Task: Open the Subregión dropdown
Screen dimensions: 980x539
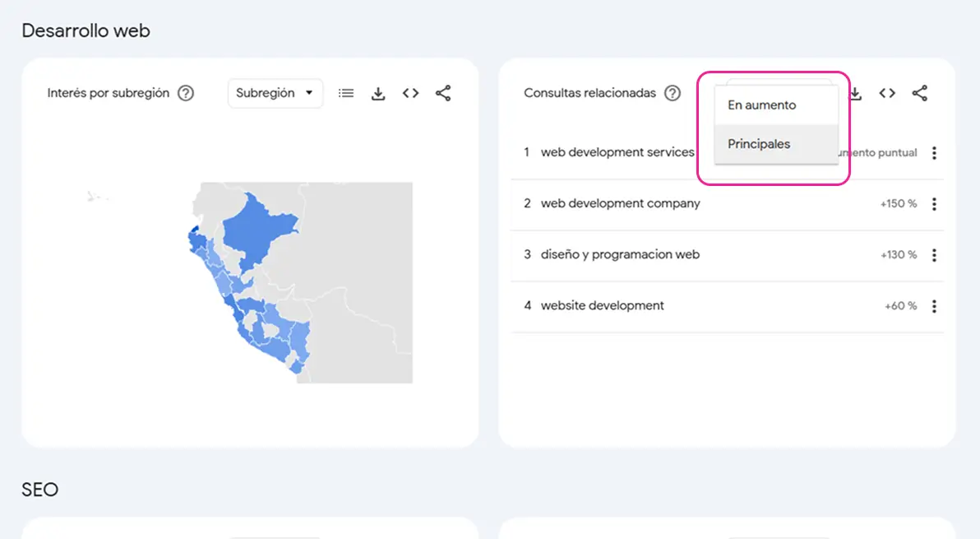Action: coord(275,93)
